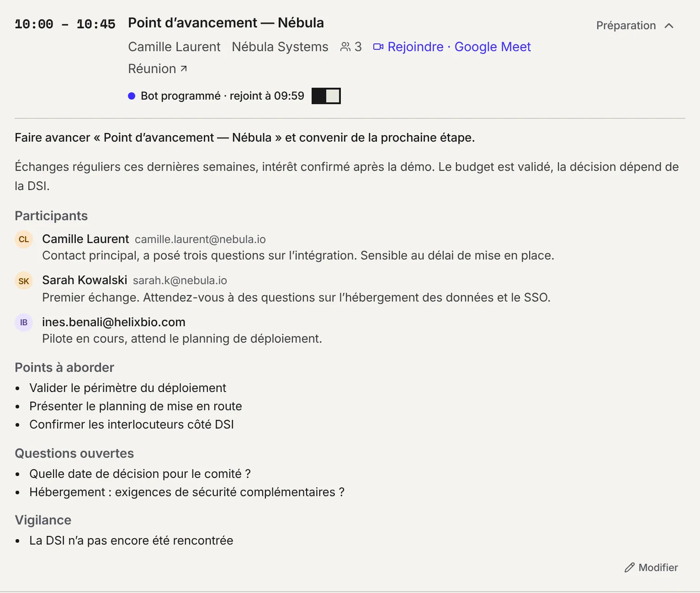Viewport: 700px width, 593px height.
Task: Click the participants count icon
Action: [345, 47]
